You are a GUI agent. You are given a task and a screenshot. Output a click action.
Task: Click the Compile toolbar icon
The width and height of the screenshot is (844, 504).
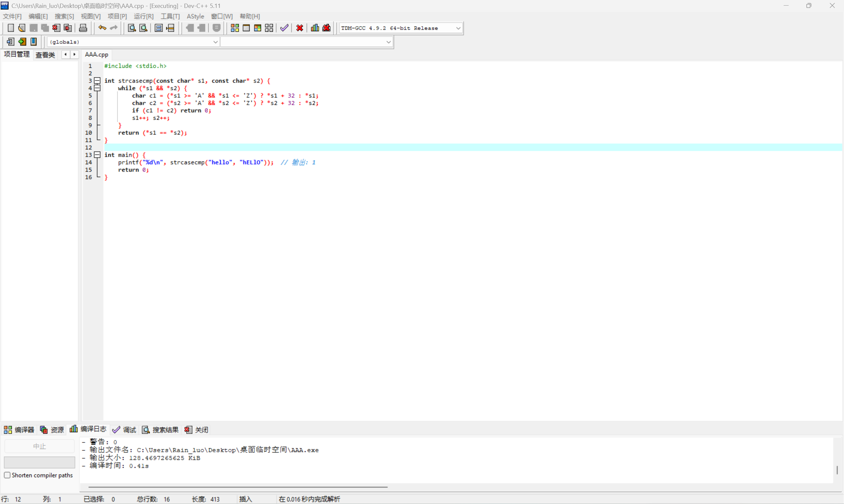point(235,28)
